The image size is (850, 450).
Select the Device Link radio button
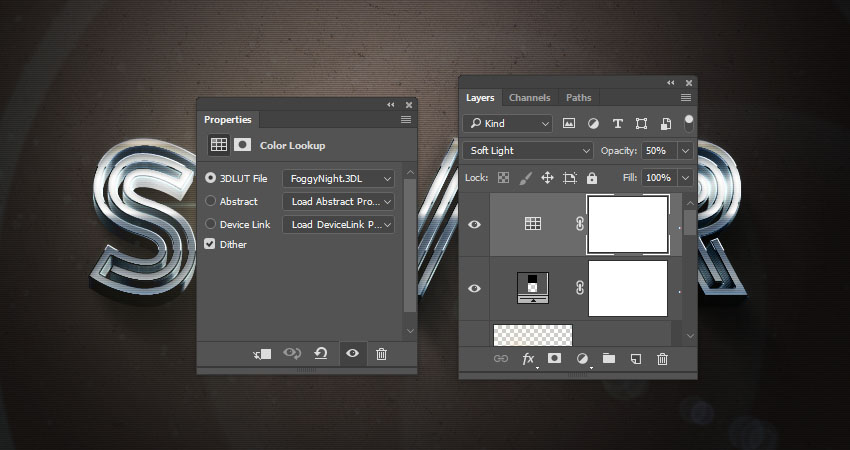[210, 224]
